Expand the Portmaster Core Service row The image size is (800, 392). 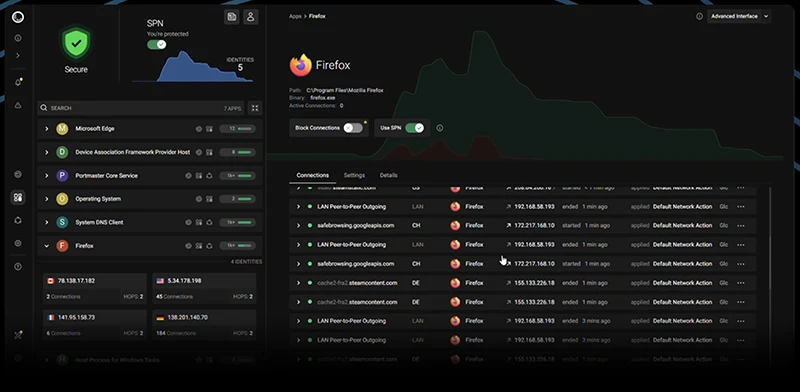pos(46,176)
